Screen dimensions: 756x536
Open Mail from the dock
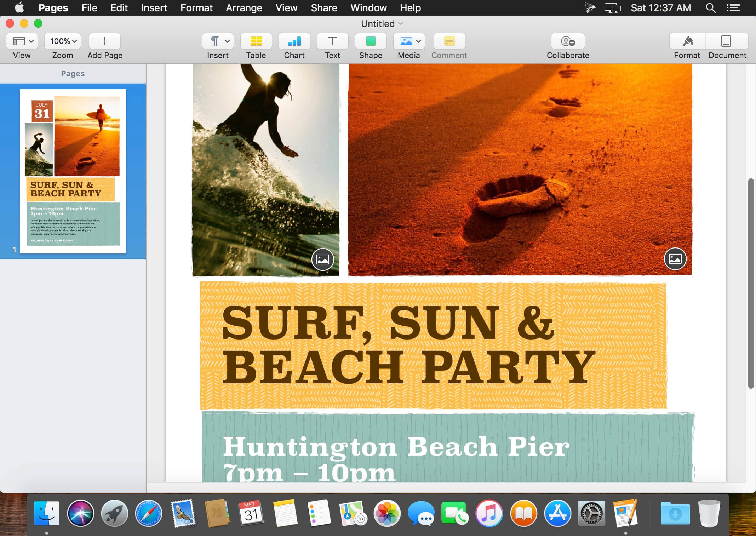[x=183, y=513]
